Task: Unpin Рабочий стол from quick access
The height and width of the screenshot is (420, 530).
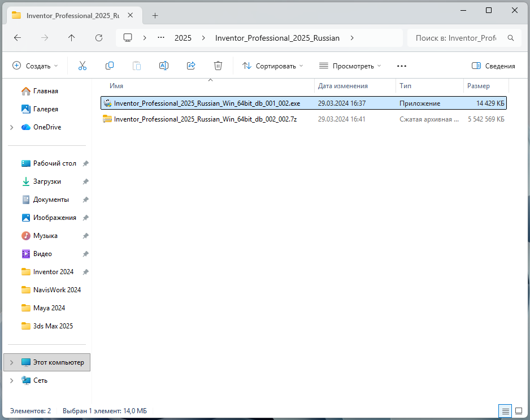Action: 85,163
